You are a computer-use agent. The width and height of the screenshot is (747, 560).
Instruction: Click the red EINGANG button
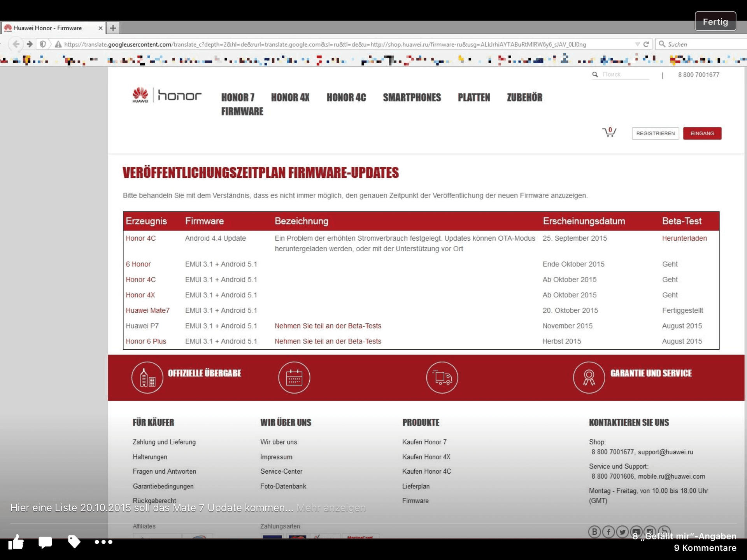(702, 133)
